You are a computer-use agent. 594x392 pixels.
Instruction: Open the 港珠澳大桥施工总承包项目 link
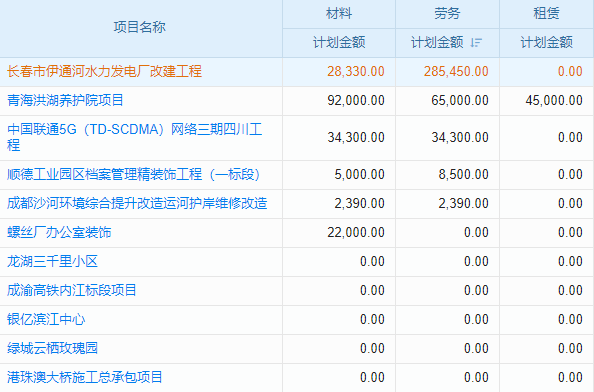coord(84,377)
